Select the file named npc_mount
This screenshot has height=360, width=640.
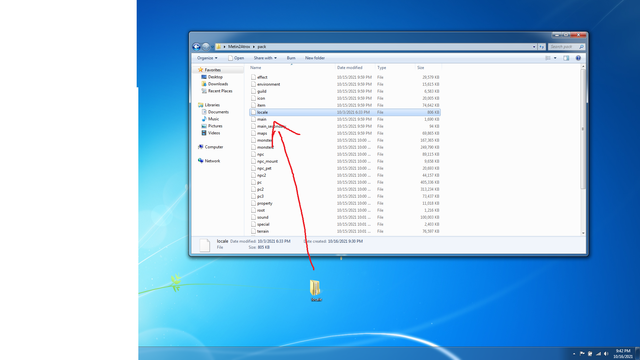267,161
